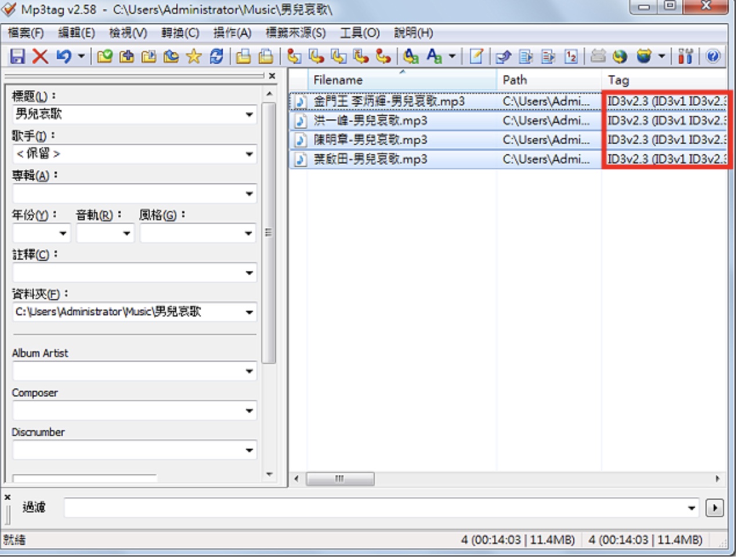Expand the 歌手 artist dropdown

249,154
